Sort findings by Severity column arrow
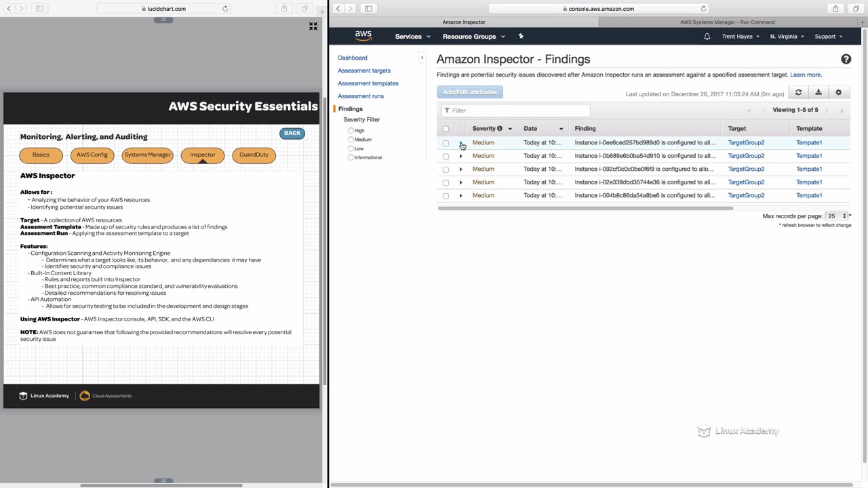Screen dimensions: 868x488 pos(510,129)
